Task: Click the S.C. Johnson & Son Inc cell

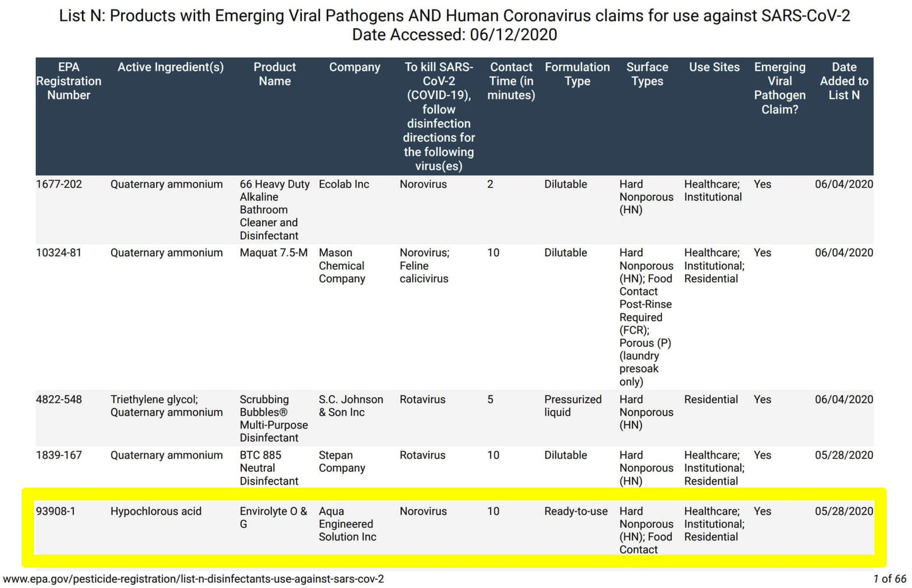Action: click(x=350, y=406)
